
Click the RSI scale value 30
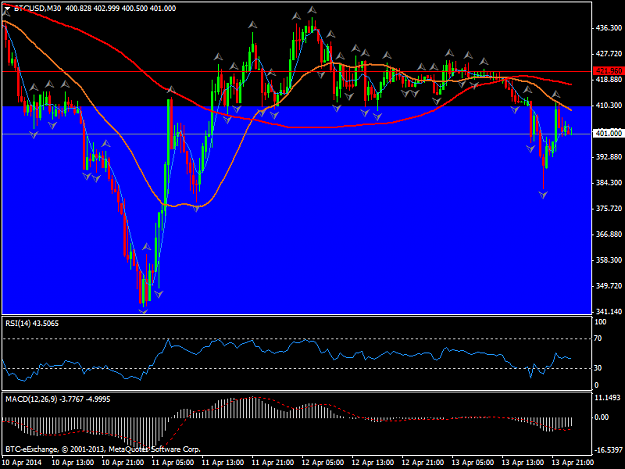[x=598, y=368]
